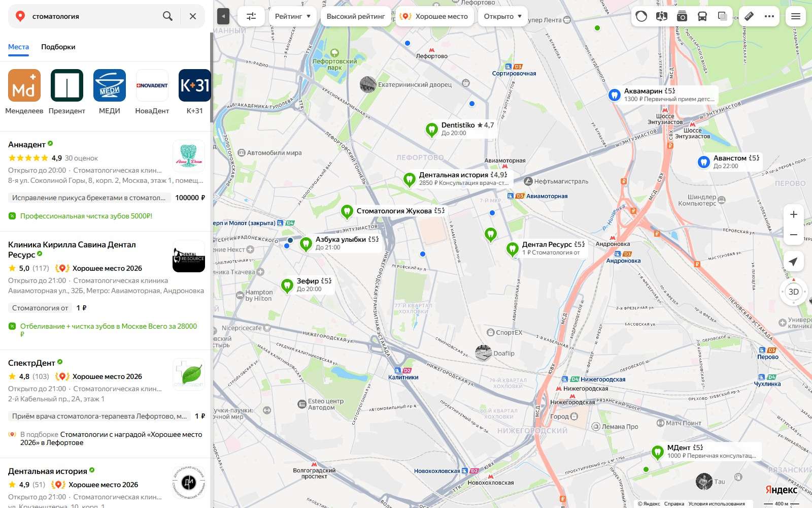
Task: Toggle the 3D map tilt button
Action: [793, 292]
